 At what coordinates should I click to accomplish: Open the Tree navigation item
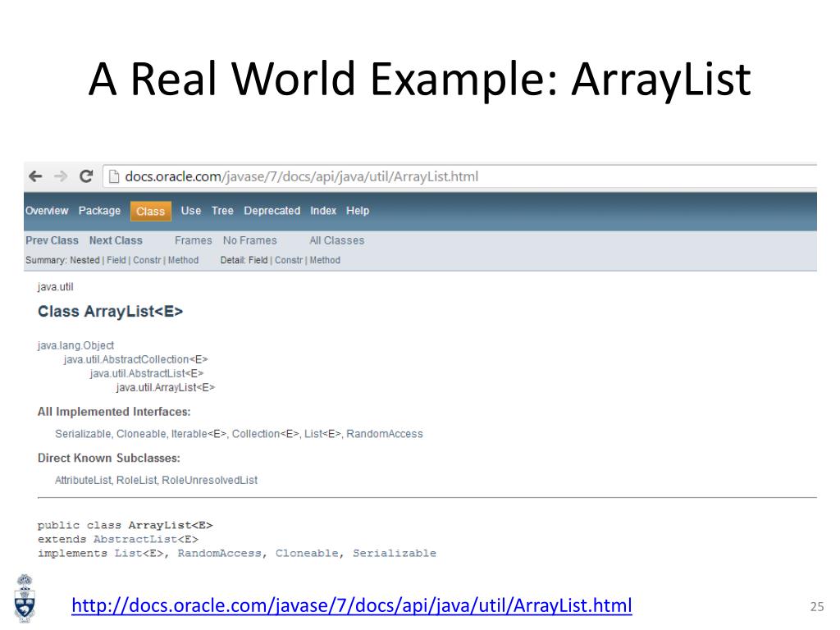[222, 211]
